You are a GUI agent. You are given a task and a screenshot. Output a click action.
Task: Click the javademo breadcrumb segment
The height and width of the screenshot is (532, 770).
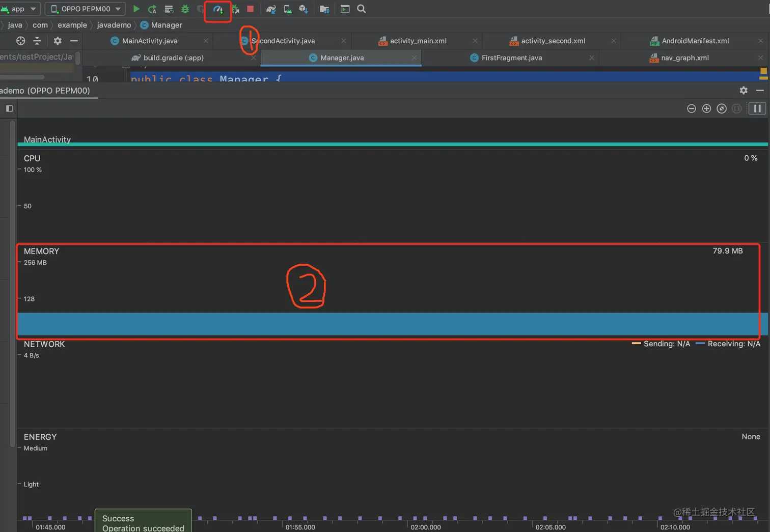tap(114, 25)
